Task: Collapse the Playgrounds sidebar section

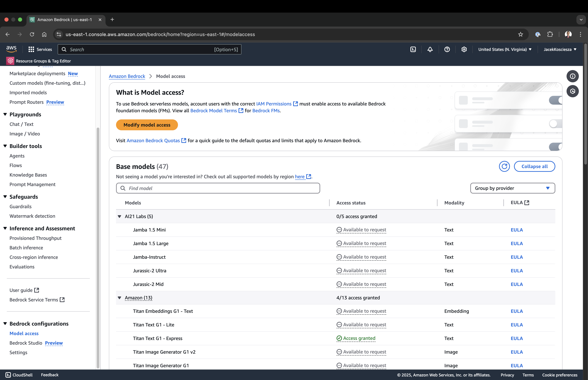Action: [x=5, y=114]
